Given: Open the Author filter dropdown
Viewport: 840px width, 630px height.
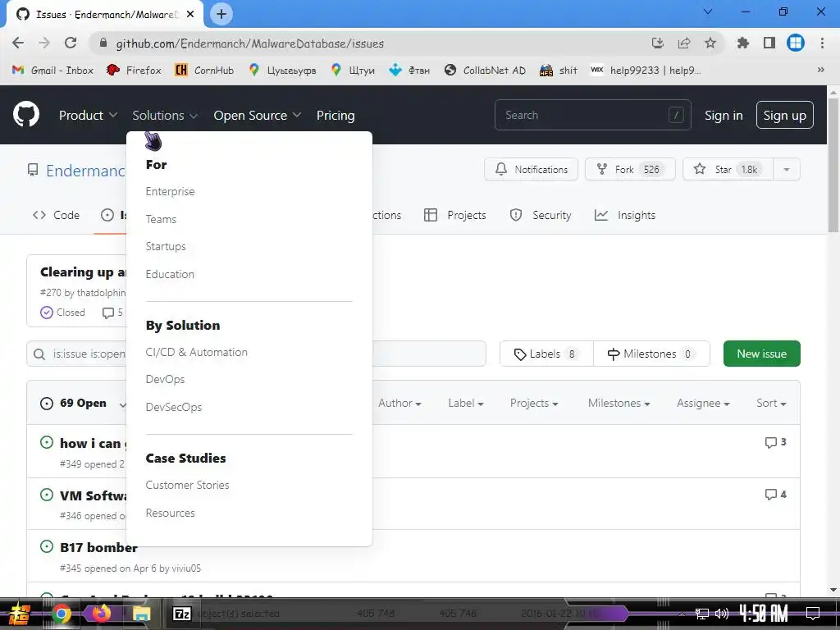Looking at the screenshot, I should coord(399,403).
